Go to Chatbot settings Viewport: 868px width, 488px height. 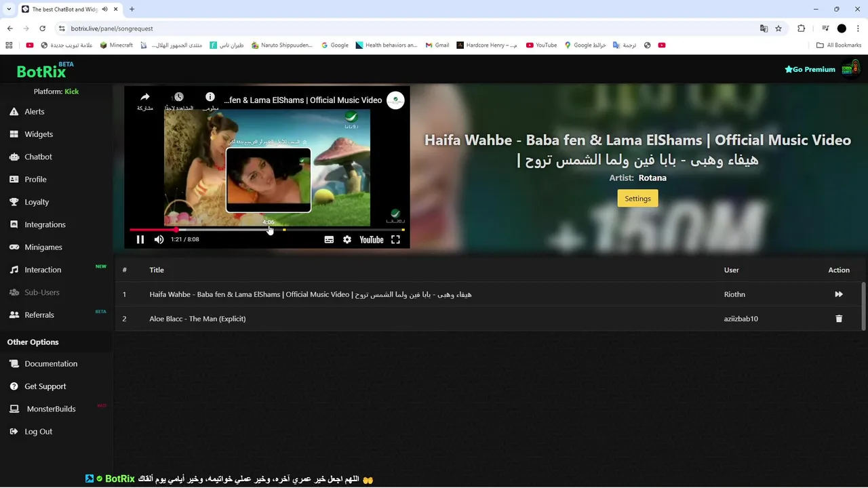[x=38, y=157]
